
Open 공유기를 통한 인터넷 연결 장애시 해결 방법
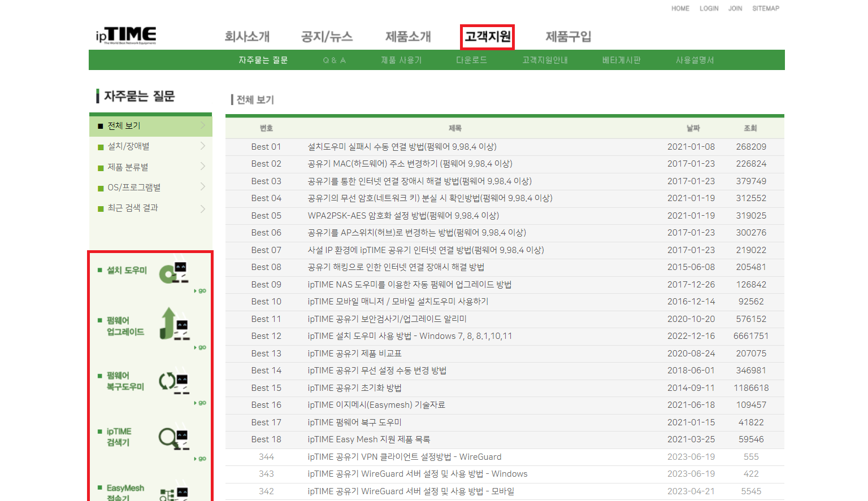tap(419, 181)
